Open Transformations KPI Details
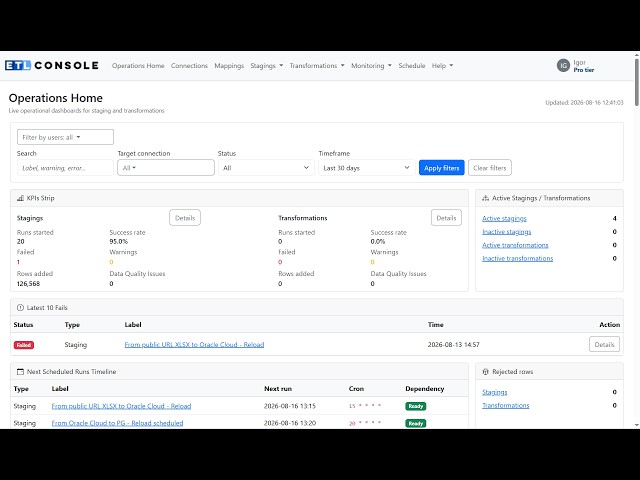Image resolution: width=640 pixels, height=480 pixels. coord(446,218)
